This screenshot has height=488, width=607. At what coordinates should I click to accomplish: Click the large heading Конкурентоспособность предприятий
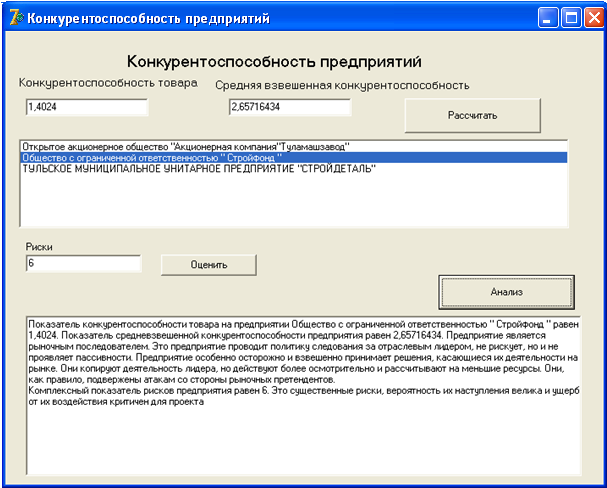pyautogui.click(x=274, y=62)
